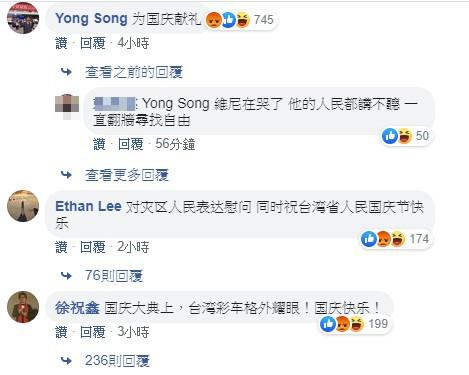Image resolution: width=469 pixels, height=375 pixels.
Task: Click the angry reaction on Yong Song's comment
Action: tap(213, 20)
